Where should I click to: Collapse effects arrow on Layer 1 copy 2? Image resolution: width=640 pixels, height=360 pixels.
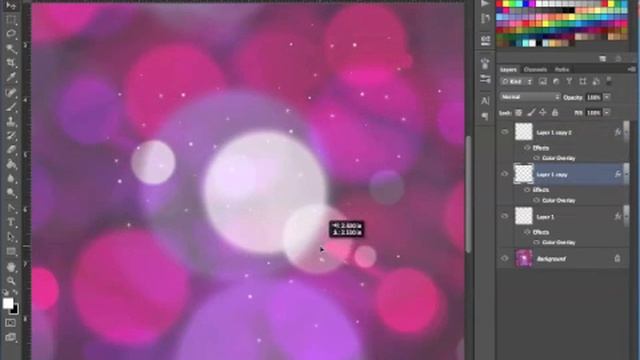point(627,132)
